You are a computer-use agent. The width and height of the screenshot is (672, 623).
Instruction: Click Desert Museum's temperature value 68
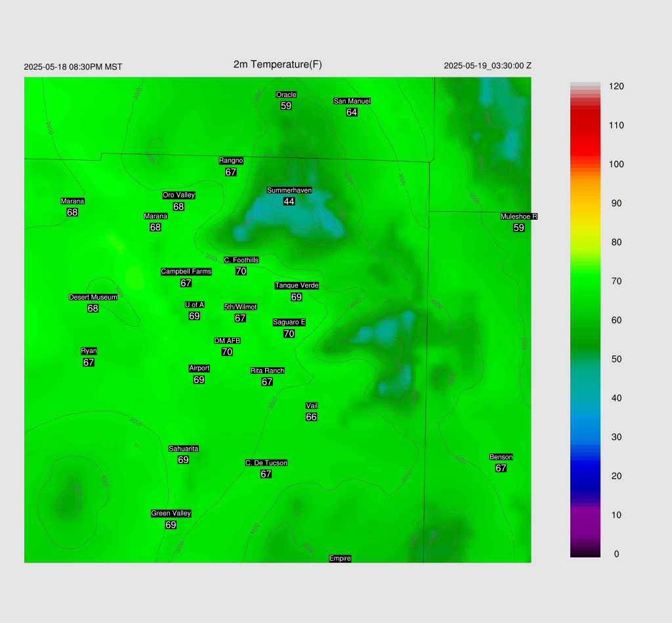93,308
